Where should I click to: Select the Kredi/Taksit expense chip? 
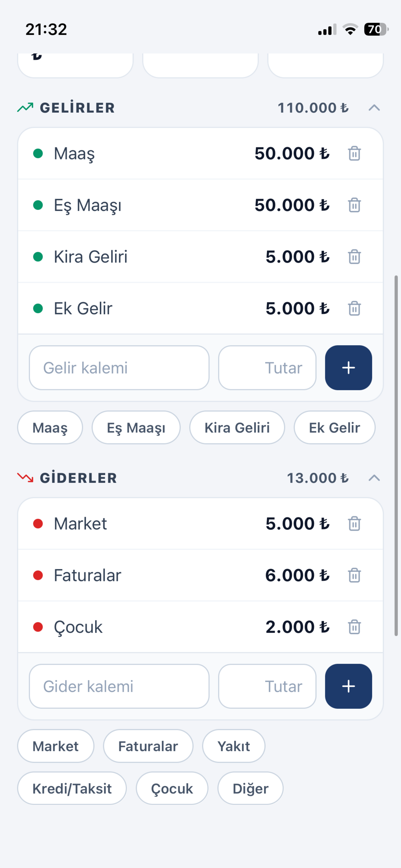[x=72, y=789]
